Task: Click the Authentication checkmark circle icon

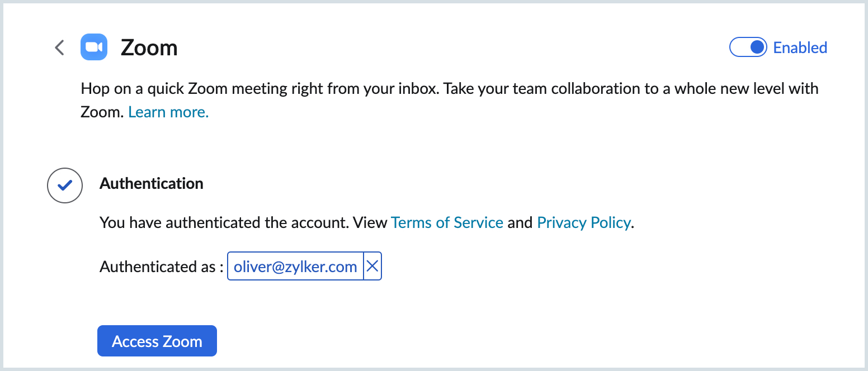Action: point(65,184)
